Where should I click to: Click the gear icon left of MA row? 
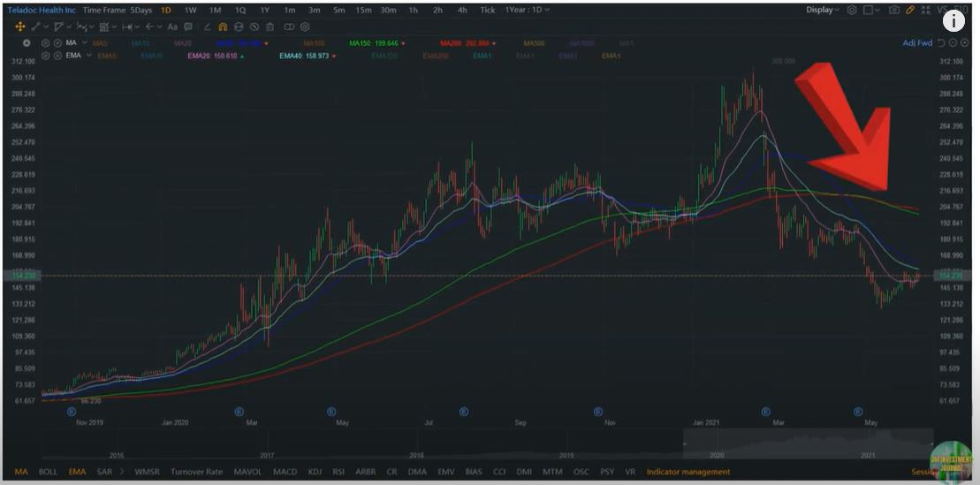[x=27, y=43]
